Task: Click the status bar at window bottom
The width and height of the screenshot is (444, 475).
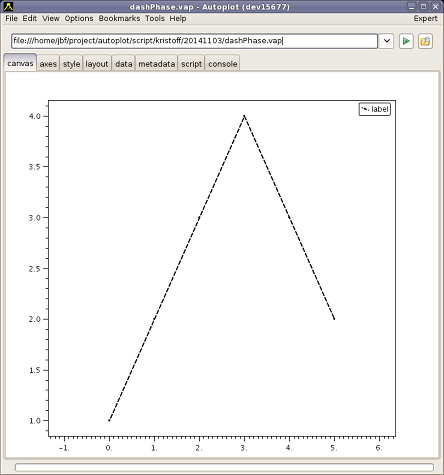Action: click(x=224, y=467)
